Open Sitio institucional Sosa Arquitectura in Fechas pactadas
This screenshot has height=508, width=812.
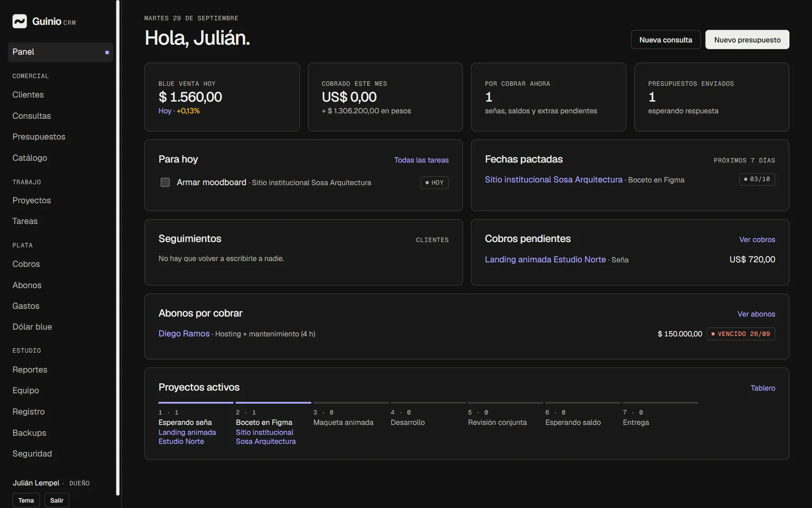click(554, 180)
